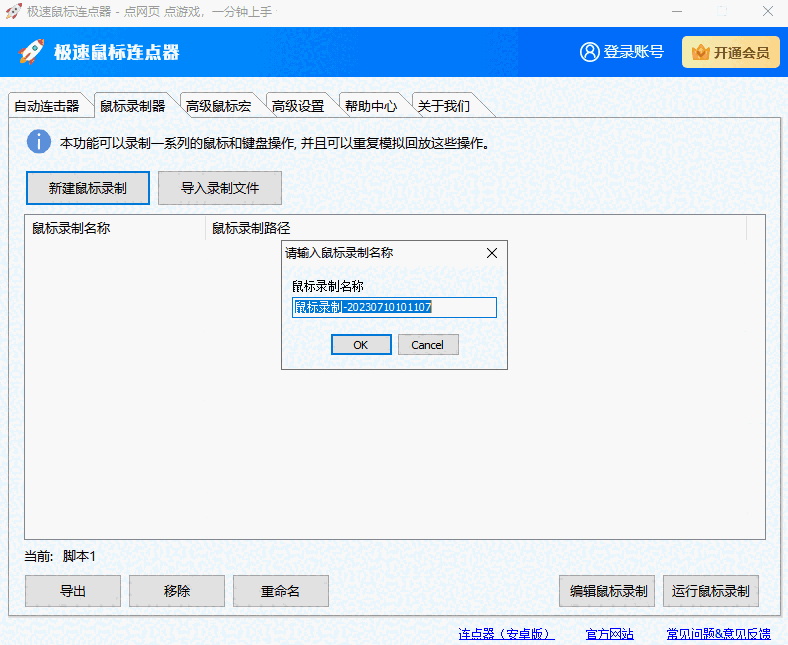Select the 高级设置 tab
This screenshot has height=645, width=788.
click(x=298, y=106)
